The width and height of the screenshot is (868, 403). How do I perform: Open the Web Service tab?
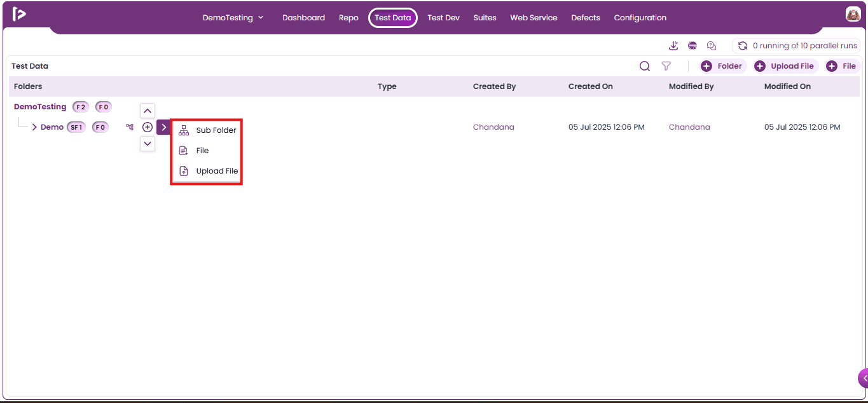[x=534, y=18]
